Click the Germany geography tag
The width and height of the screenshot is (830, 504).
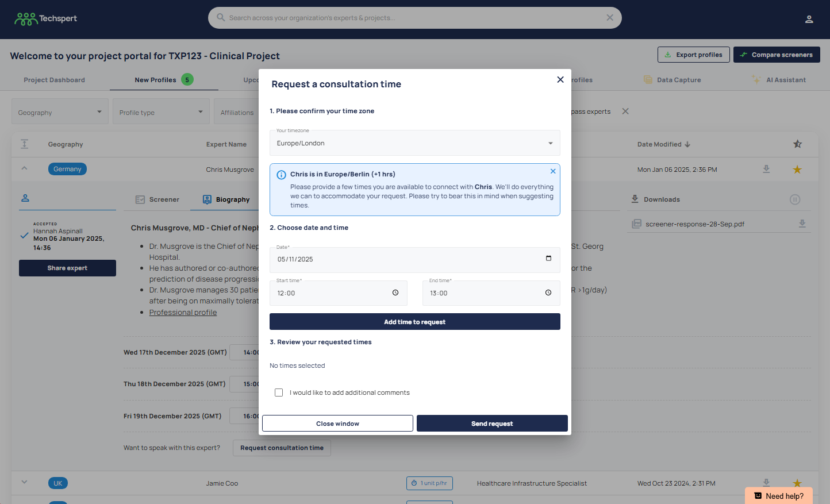pos(67,169)
